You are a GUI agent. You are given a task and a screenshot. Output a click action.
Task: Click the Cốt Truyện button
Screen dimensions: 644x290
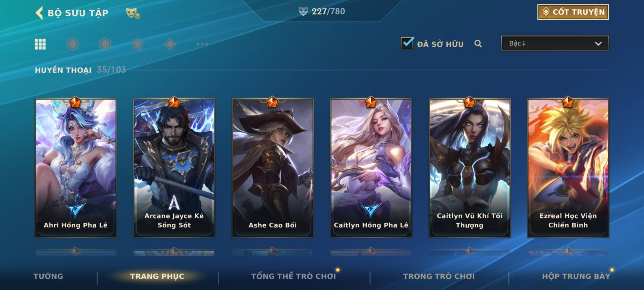(x=573, y=12)
